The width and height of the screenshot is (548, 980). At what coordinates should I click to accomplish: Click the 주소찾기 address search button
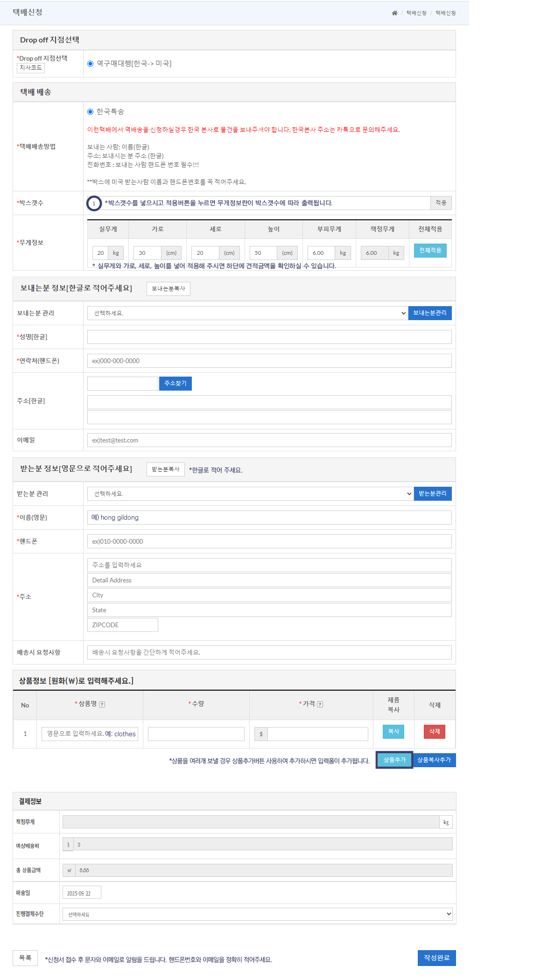(x=175, y=384)
